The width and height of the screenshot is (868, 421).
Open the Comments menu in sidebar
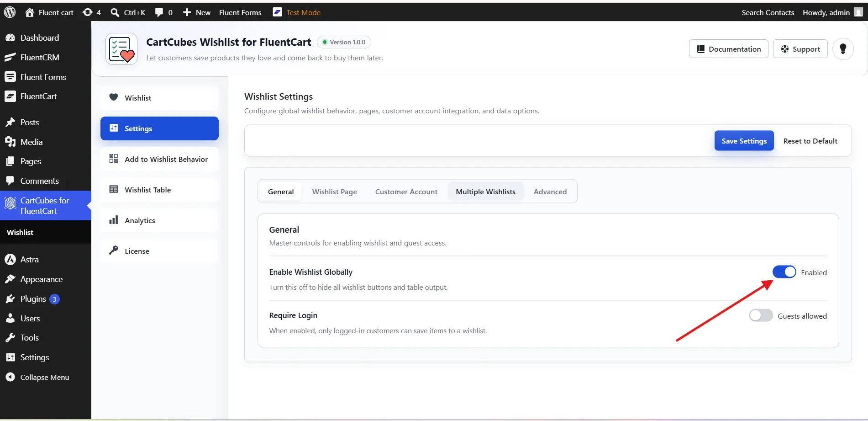pyautogui.click(x=46, y=181)
